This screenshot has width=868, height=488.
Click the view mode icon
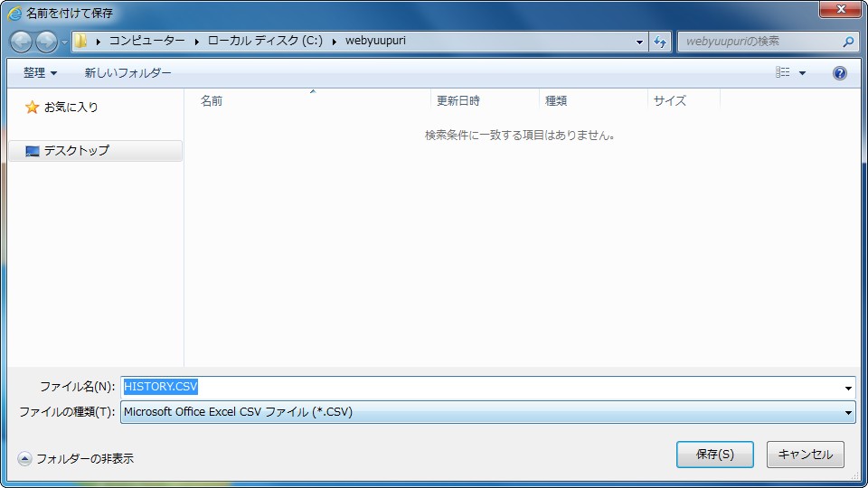click(x=782, y=73)
